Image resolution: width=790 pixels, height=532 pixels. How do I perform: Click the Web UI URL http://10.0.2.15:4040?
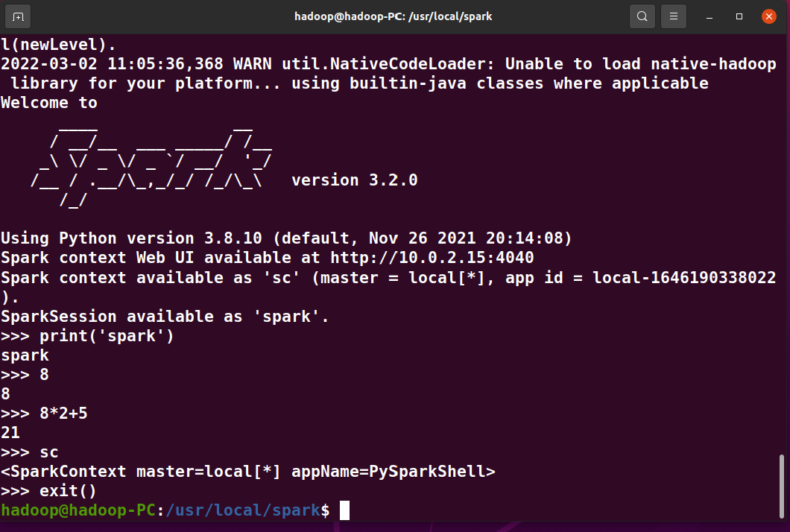432,258
